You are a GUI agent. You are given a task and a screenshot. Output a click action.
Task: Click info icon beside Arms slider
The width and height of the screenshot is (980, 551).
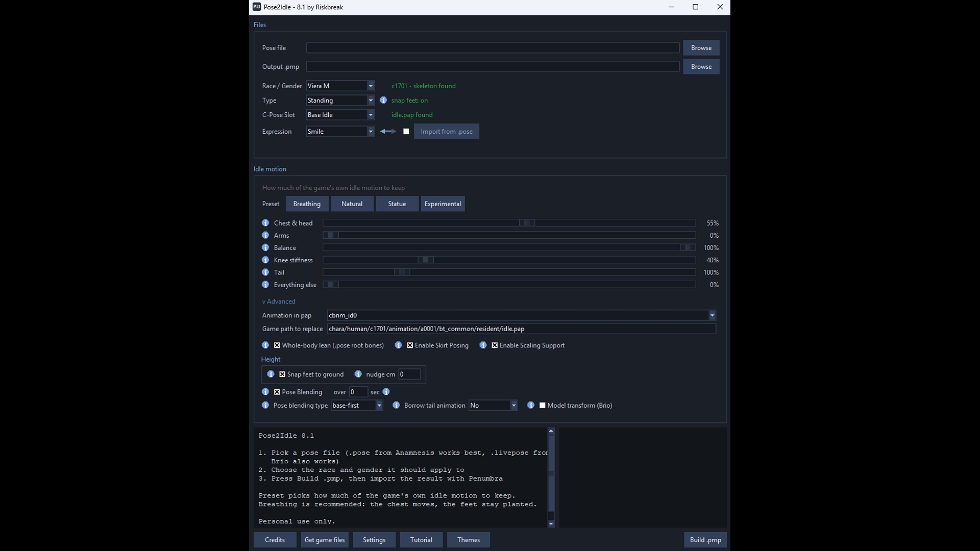pos(265,235)
